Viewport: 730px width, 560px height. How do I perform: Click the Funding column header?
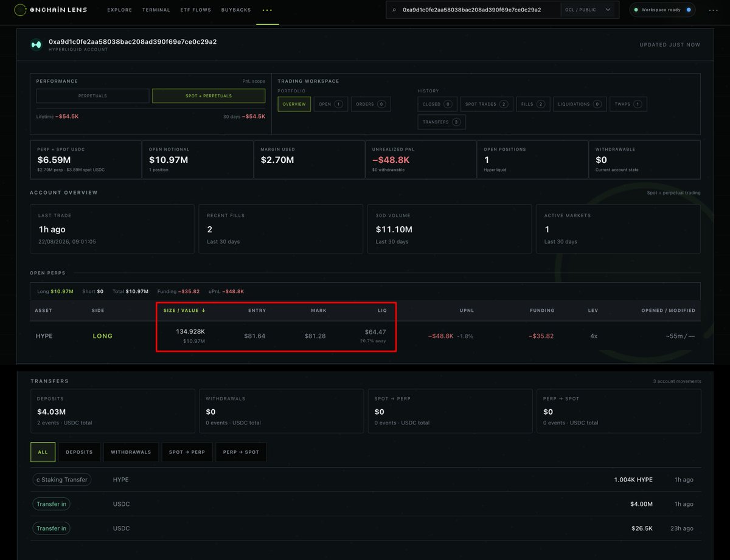pyautogui.click(x=542, y=310)
